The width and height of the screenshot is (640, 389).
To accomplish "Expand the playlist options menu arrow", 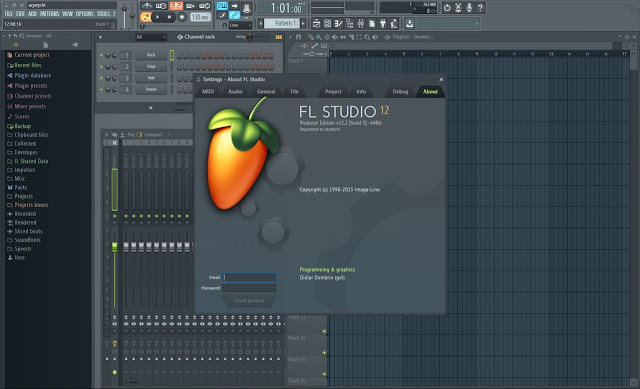I will tap(290, 37).
